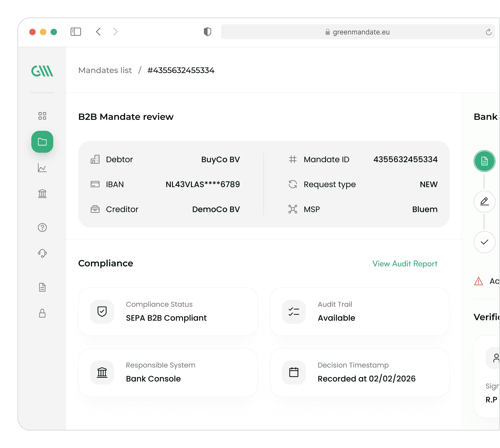
Task: Click the padlock security sidebar icon
Action: tap(42, 313)
